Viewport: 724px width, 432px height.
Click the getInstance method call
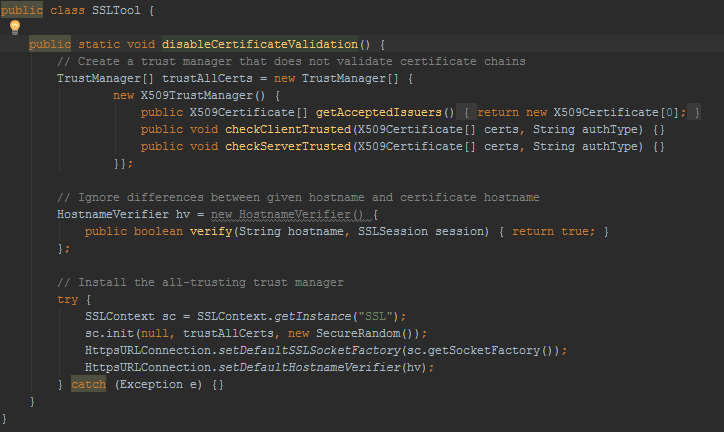click(x=313, y=316)
